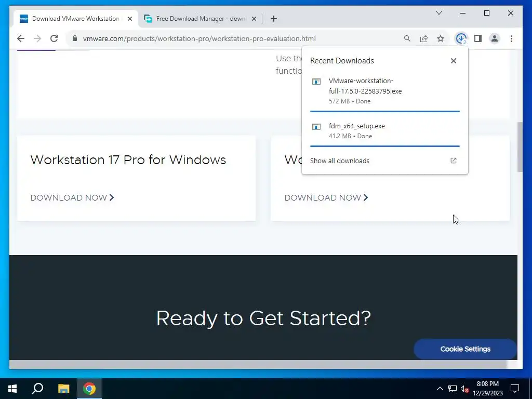Image resolution: width=532 pixels, height=399 pixels.
Task: Click the VMware-workstation-full-17.5.0-22583795.exe filename
Action: [x=365, y=86]
